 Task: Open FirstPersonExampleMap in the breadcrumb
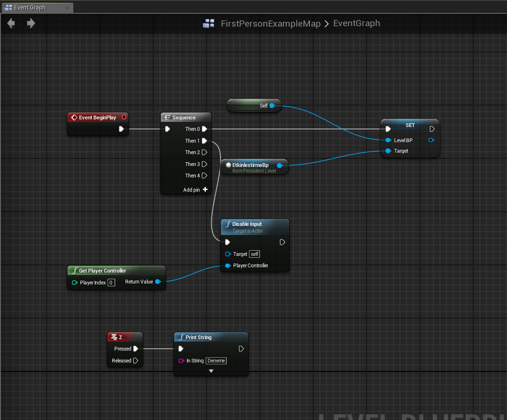click(270, 24)
